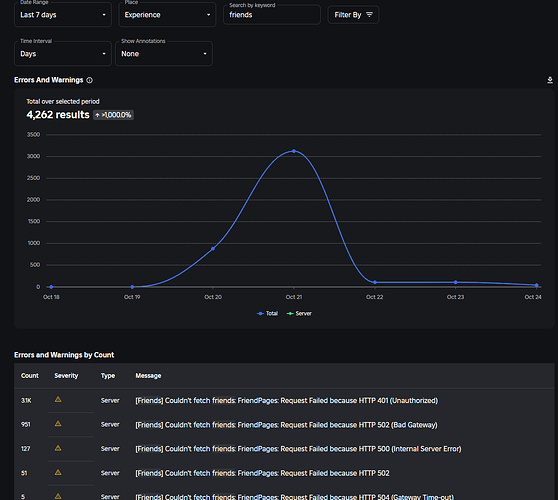The image size is (558, 500).
Task: Select the Oct 21 peak data point
Action: (x=294, y=151)
